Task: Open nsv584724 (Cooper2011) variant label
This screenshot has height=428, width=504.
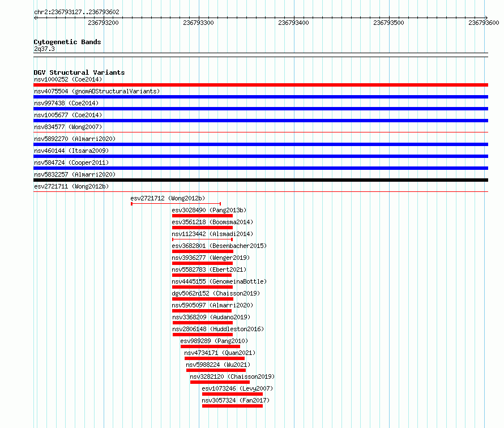Action: (x=71, y=162)
